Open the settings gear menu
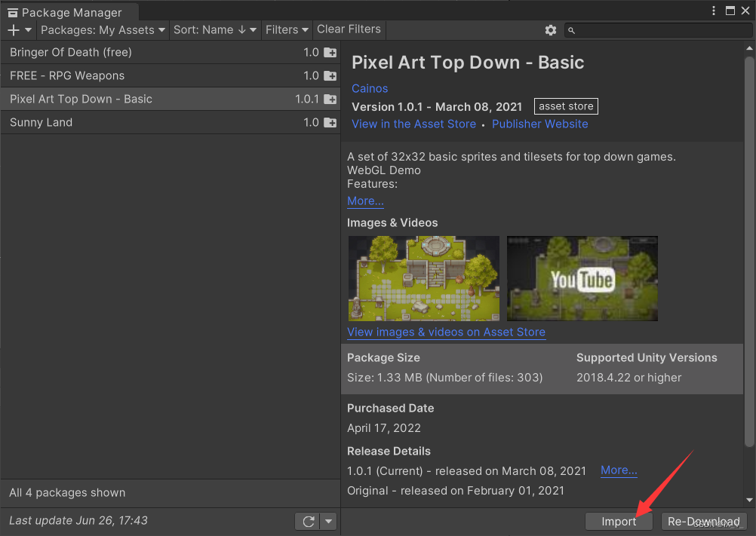This screenshot has height=536, width=756. click(x=551, y=30)
